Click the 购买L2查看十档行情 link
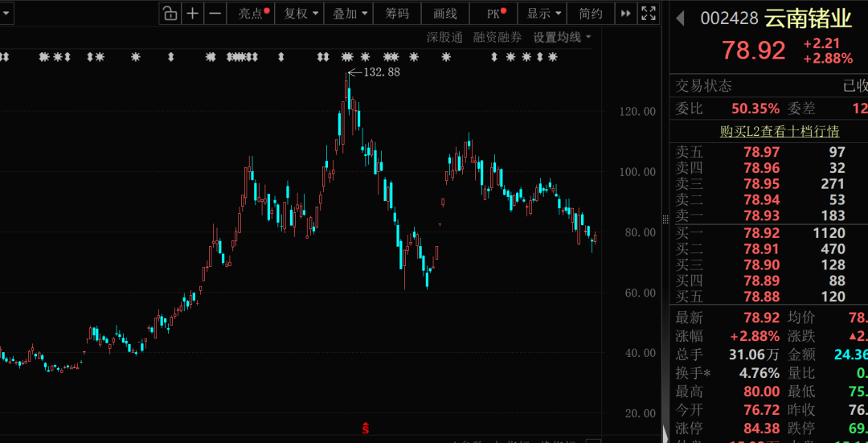The image size is (868, 443). [780, 132]
